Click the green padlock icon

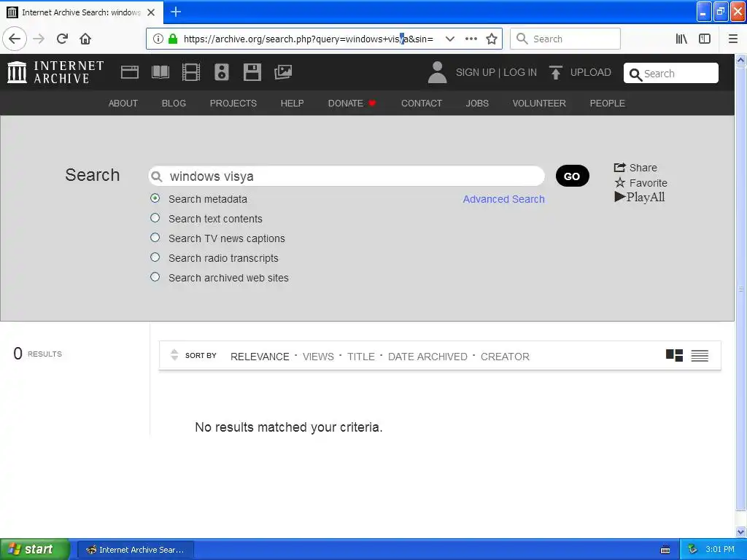(x=173, y=39)
